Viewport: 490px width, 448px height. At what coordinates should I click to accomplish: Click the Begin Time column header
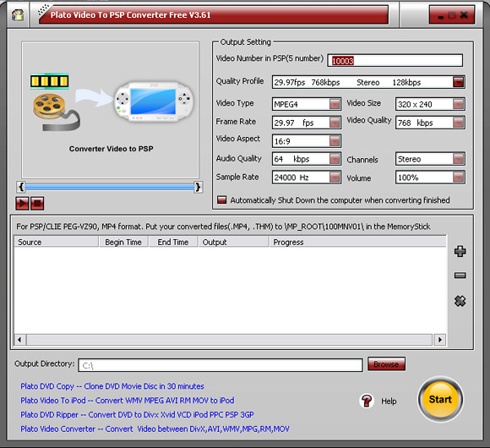(123, 242)
